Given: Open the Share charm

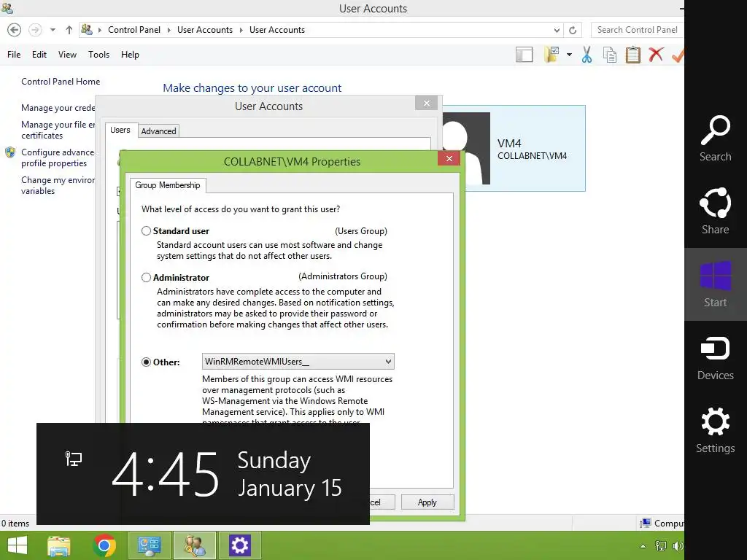Looking at the screenshot, I should click(715, 211).
